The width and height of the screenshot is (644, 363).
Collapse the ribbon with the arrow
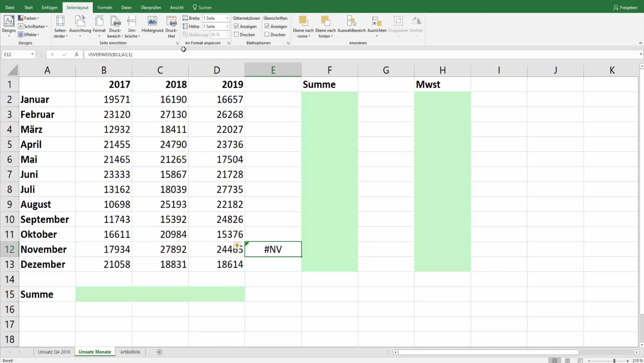tap(640, 43)
